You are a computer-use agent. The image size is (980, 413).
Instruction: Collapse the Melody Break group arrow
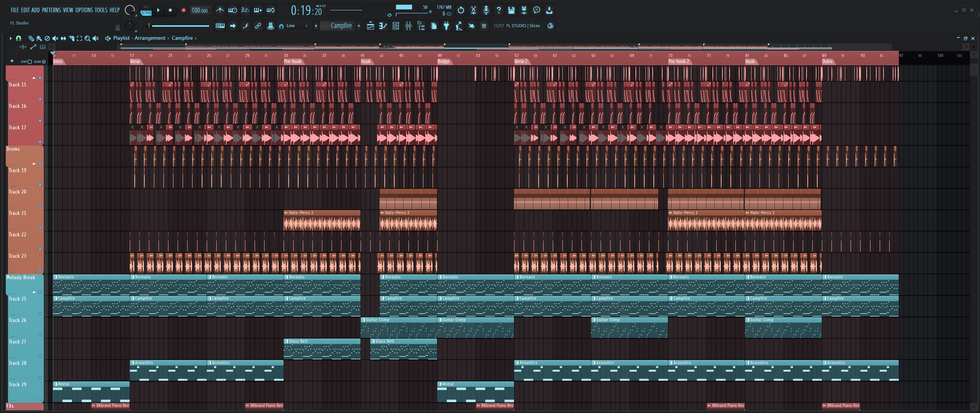pos(34,292)
